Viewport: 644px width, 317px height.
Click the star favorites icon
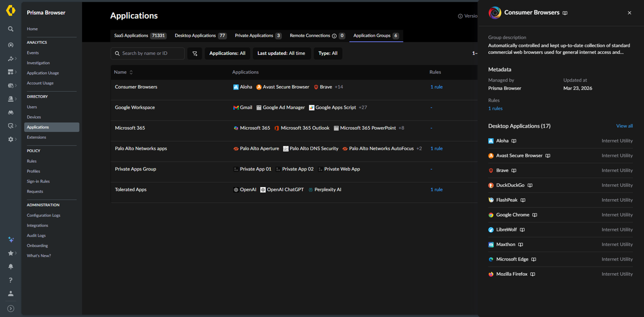[11, 253]
